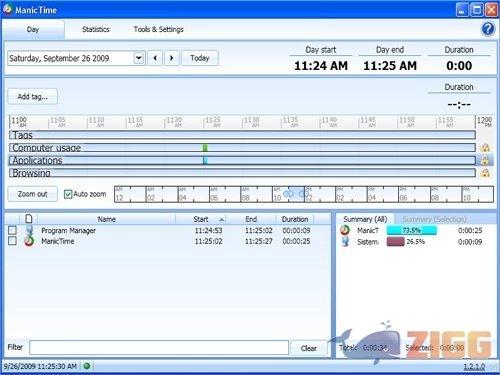Click into the Filter text field

159,348
